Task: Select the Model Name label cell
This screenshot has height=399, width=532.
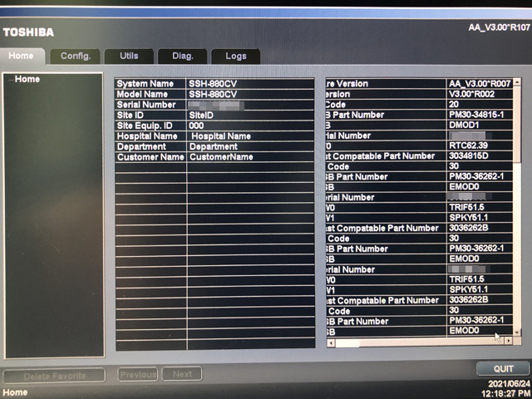Action: point(150,94)
